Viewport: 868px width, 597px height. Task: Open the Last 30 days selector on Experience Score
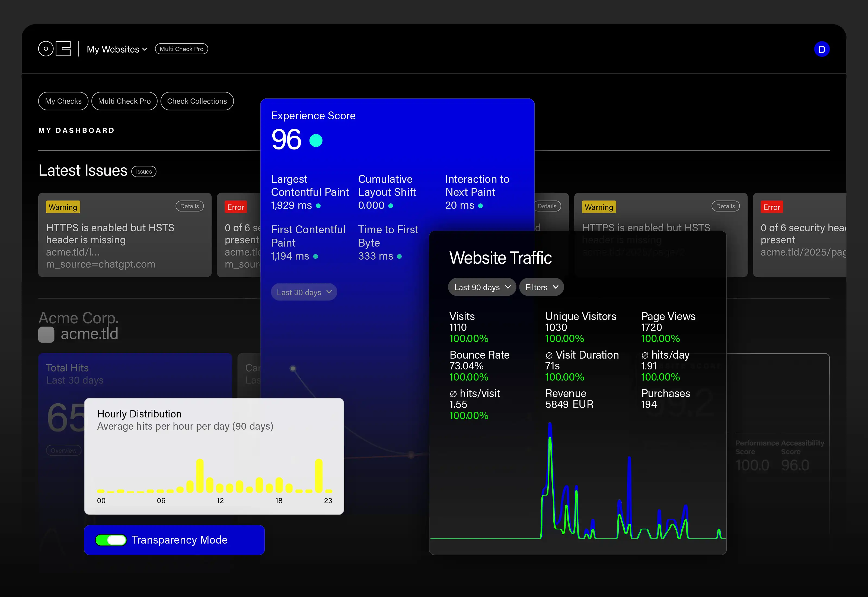tap(304, 292)
